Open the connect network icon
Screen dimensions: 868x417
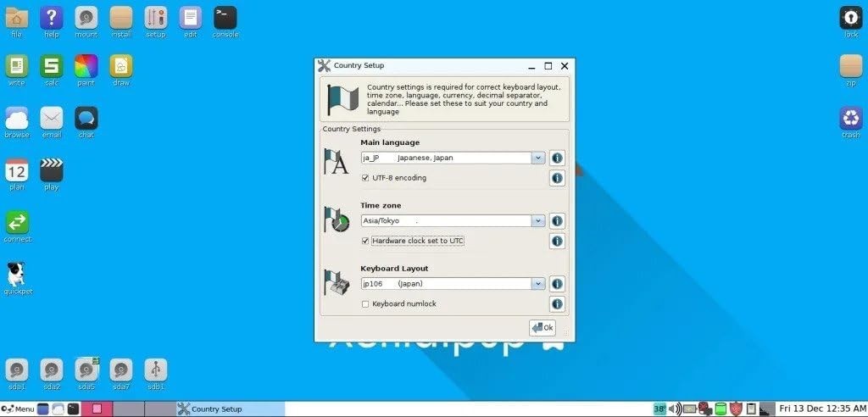point(17,223)
